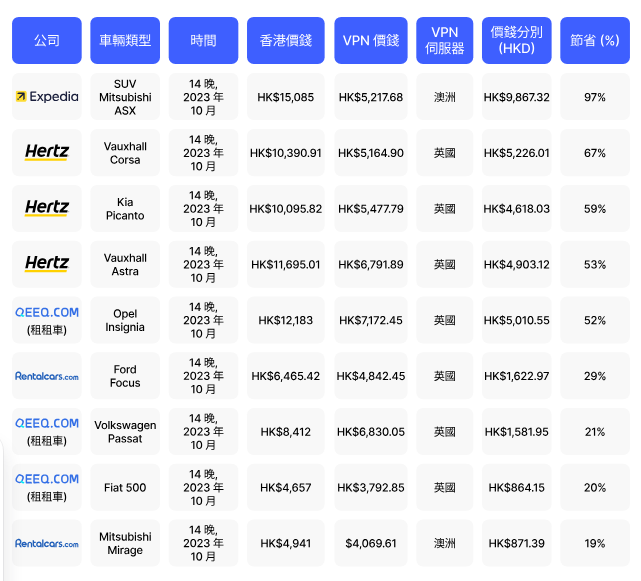
Task: Click the HK$15,085 Hong Kong price cell
Action: point(286,97)
